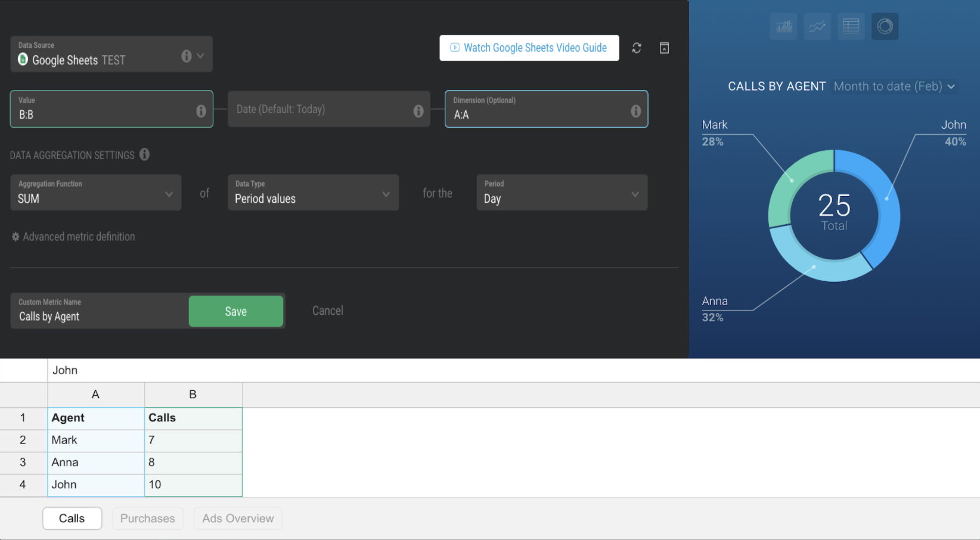Open the Data Type Period values dropdown

click(313, 193)
